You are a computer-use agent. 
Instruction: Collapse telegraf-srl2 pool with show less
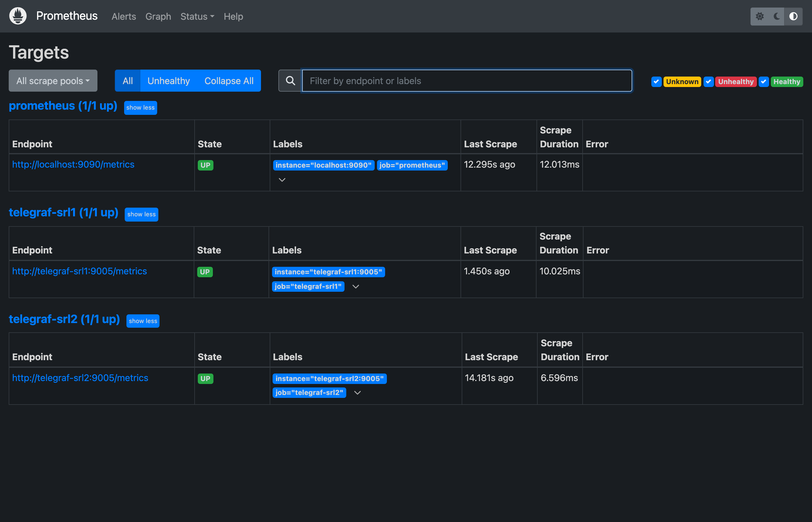[143, 321]
